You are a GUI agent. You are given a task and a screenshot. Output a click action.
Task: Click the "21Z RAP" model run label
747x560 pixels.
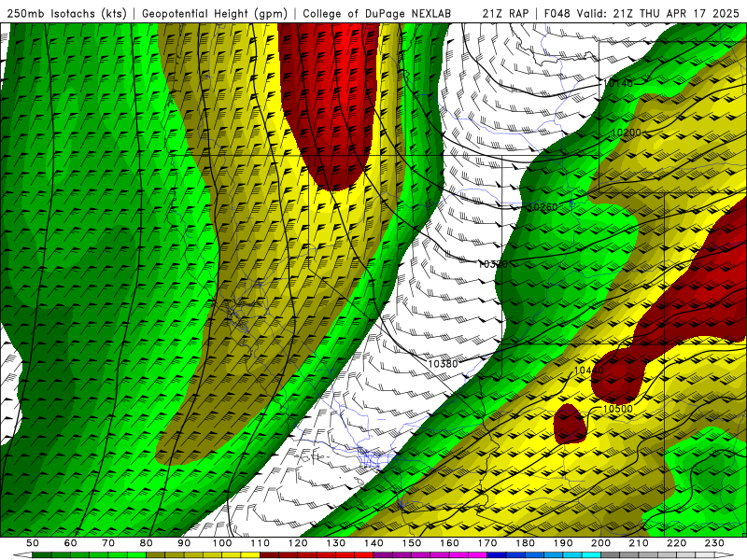click(x=505, y=14)
